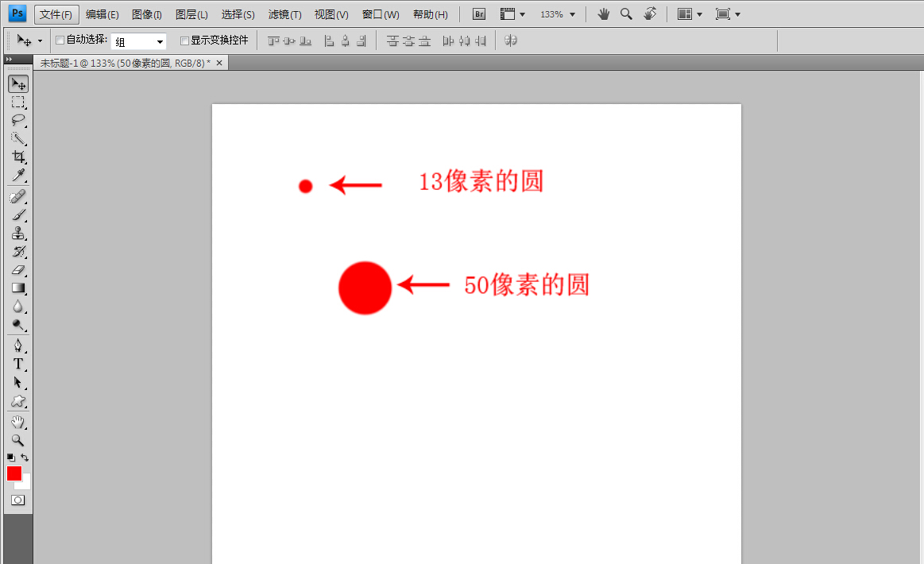Select the Healing Brush tool
The width and height of the screenshot is (924, 564).
tap(18, 196)
